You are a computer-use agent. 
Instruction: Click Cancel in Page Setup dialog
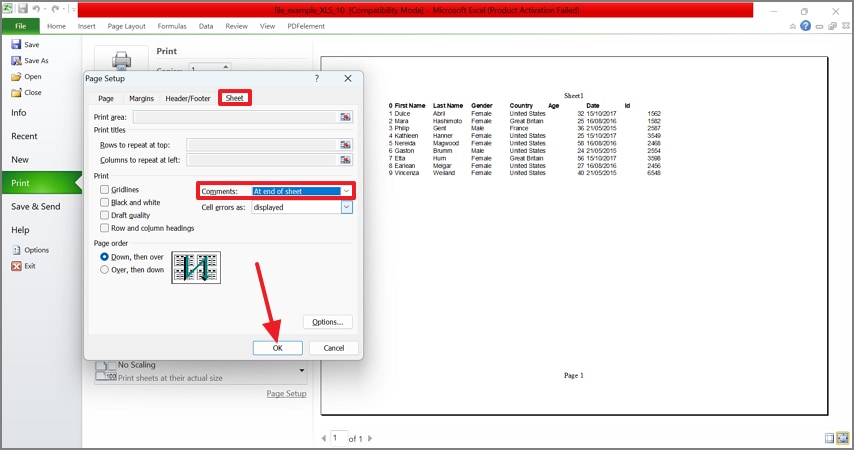(x=334, y=348)
